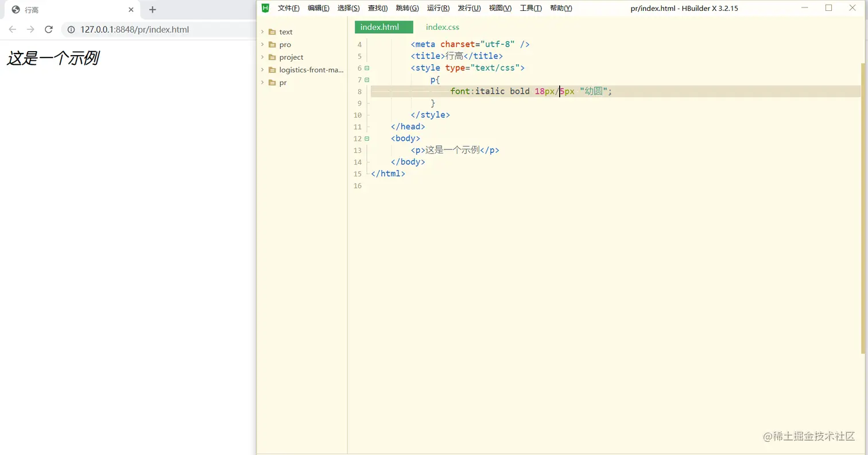Go back in the browser
This screenshot has width=868, height=455.
pos(13,29)
